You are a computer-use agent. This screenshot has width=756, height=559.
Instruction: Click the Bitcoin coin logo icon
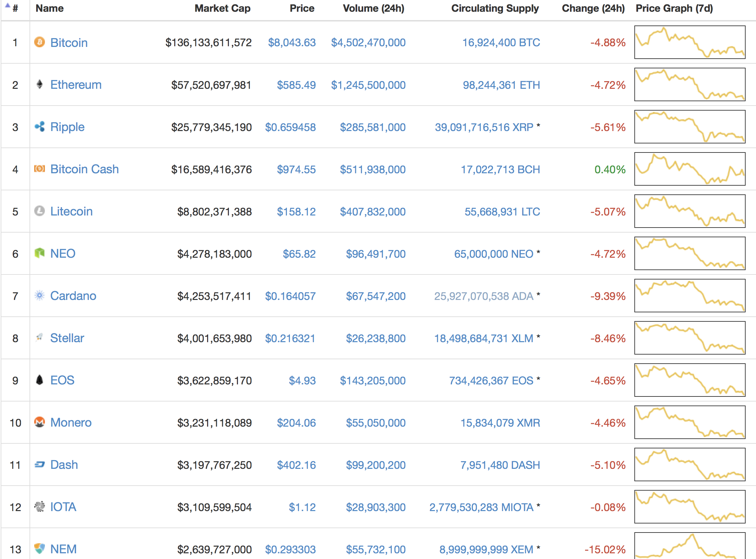[x=40, y=42]
